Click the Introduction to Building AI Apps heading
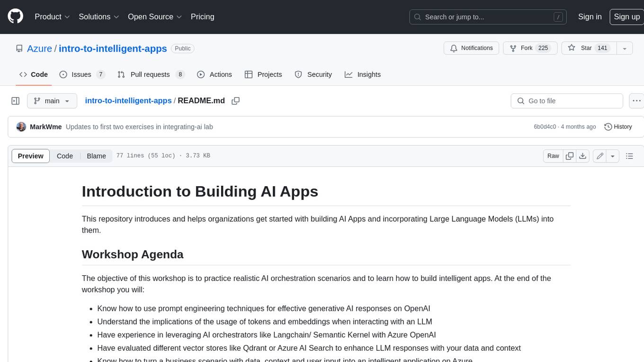Screen dimensions: 644x362 point(200,191)
